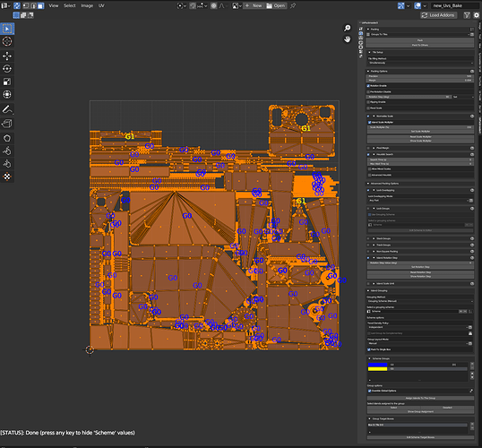This screenshot has width=482, height=448.
Task: Toggle the Normalize Scale panel checkbox
Action: click(368, 116)
